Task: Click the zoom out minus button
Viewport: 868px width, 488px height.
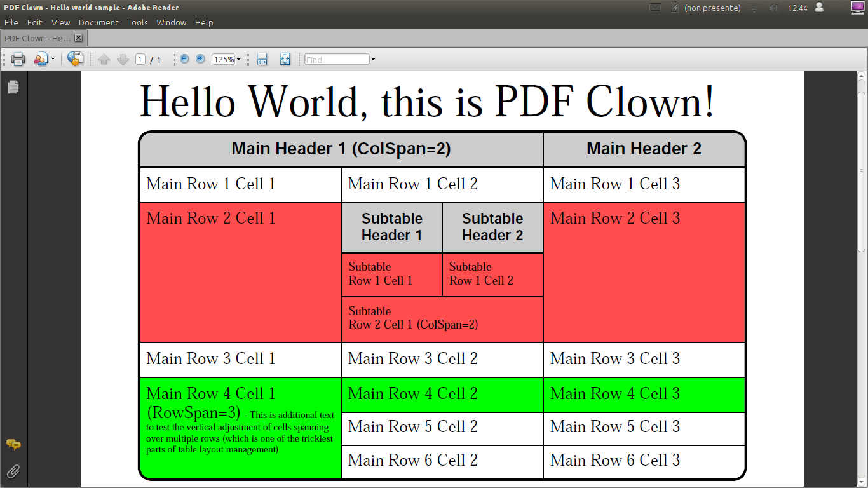Action: coord(184,59)
